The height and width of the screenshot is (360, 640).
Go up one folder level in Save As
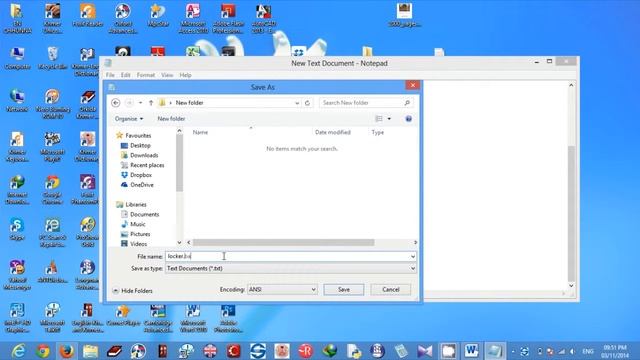pyautogui.click(x=151, y=103)
